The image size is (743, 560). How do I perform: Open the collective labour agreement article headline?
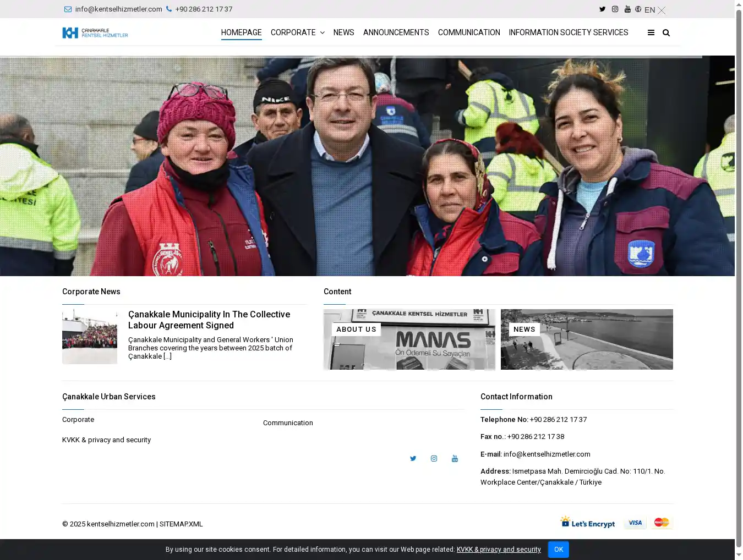pos(209,320)
